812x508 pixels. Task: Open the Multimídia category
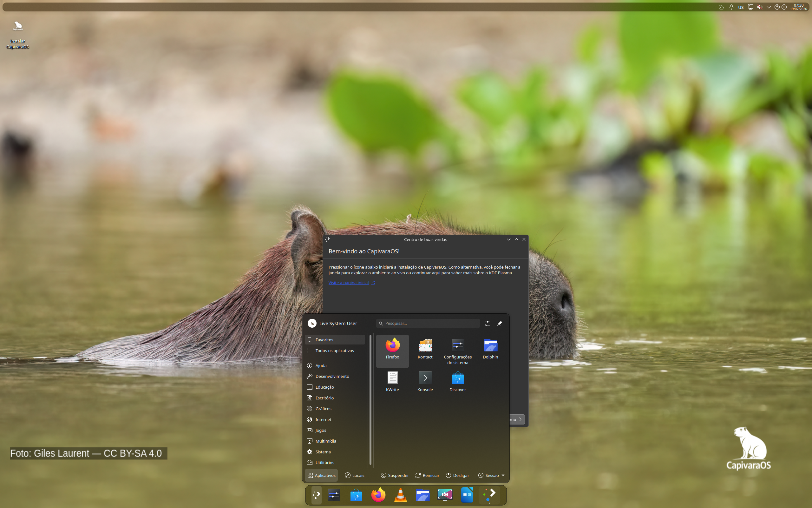335,441
